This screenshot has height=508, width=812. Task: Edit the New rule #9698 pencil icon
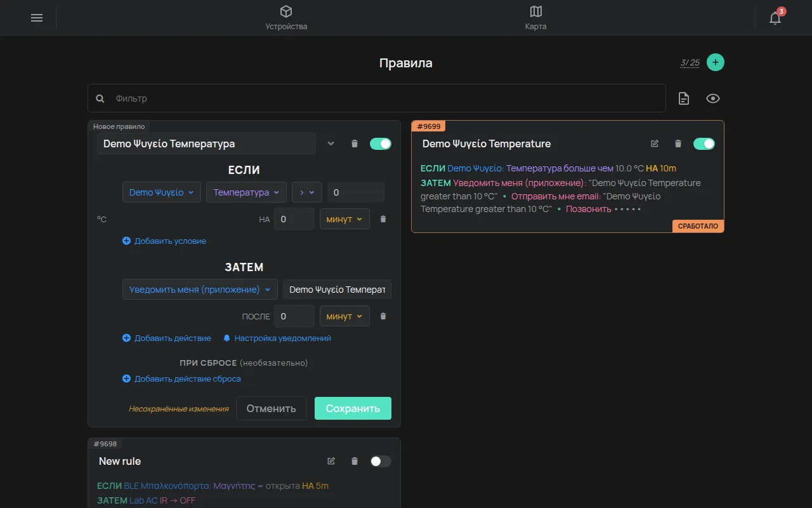[x=331, y=461]
